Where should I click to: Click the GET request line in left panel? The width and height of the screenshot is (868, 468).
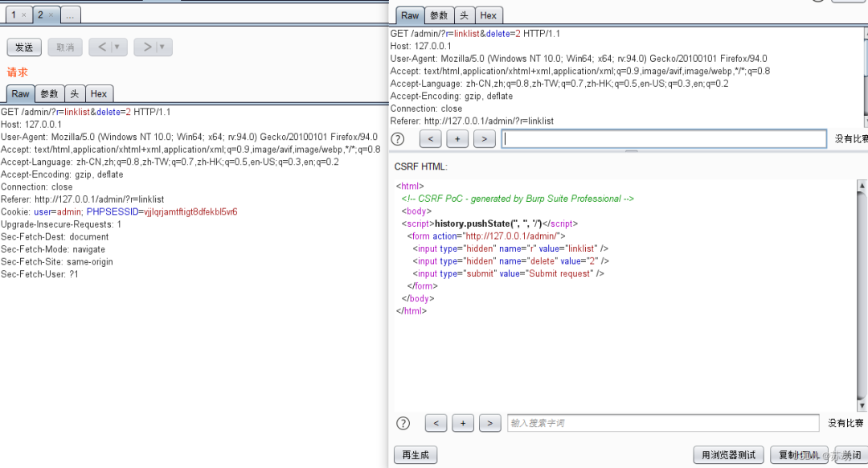pos(86,112)
